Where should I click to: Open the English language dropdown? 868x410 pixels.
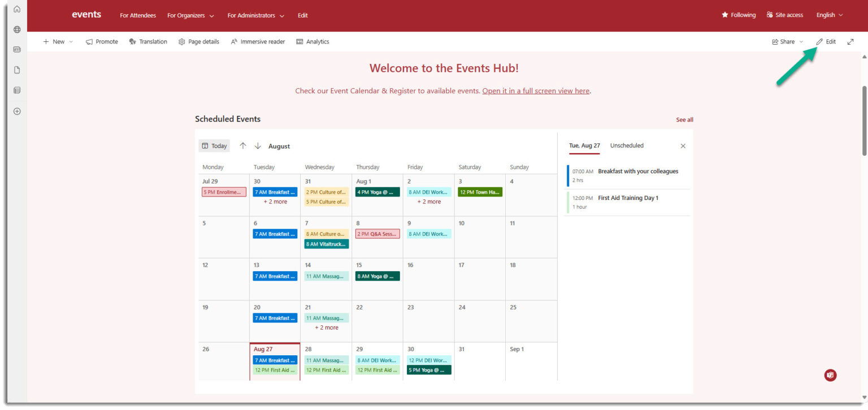828,15
